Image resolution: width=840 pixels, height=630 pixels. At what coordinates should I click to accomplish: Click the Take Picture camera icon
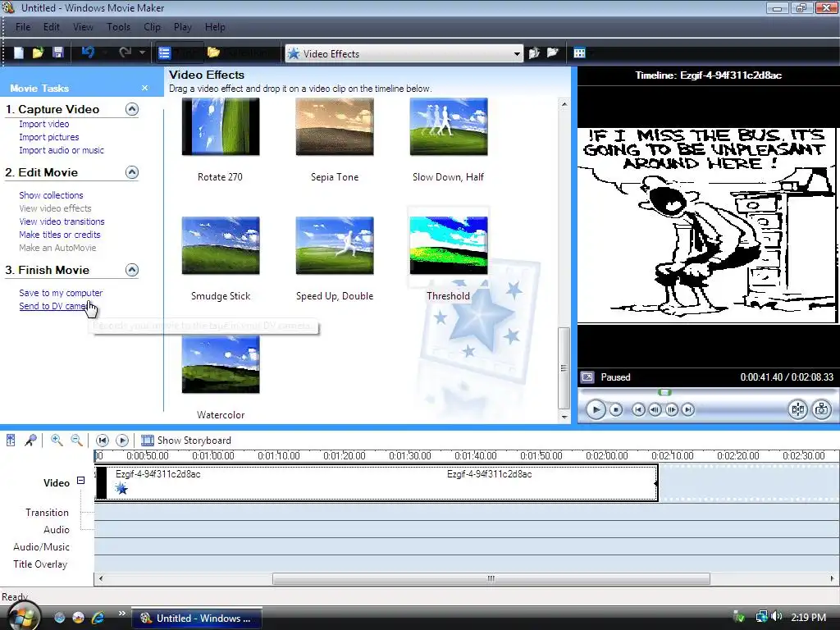821,410
